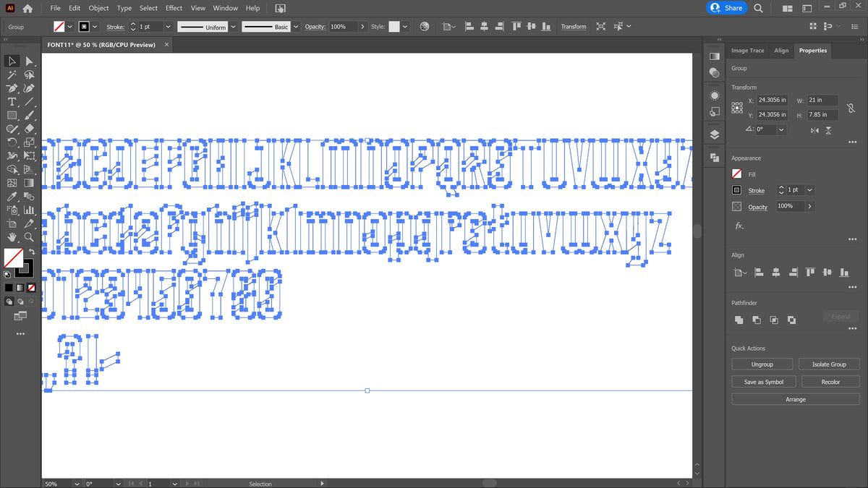Click the Stroke swatch in Appearance
Image resolution: width=868 pixels, height=488 pixels.
point(736,190)
